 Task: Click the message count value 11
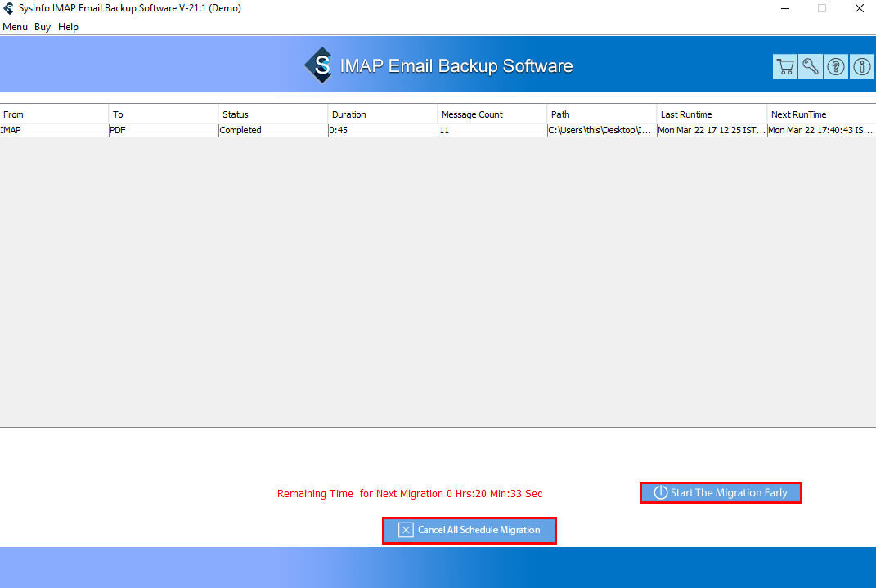[x=492, y=130]
